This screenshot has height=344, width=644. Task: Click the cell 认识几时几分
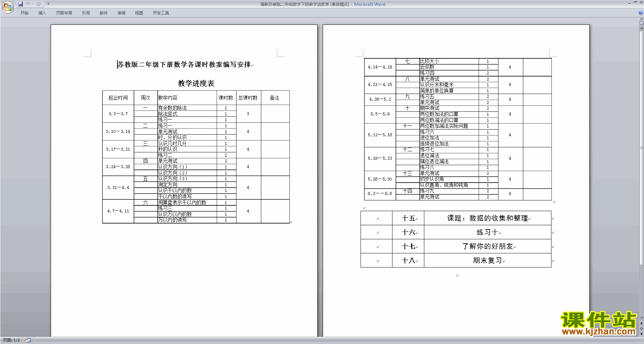pyautogui.click(x=187, y=143)
